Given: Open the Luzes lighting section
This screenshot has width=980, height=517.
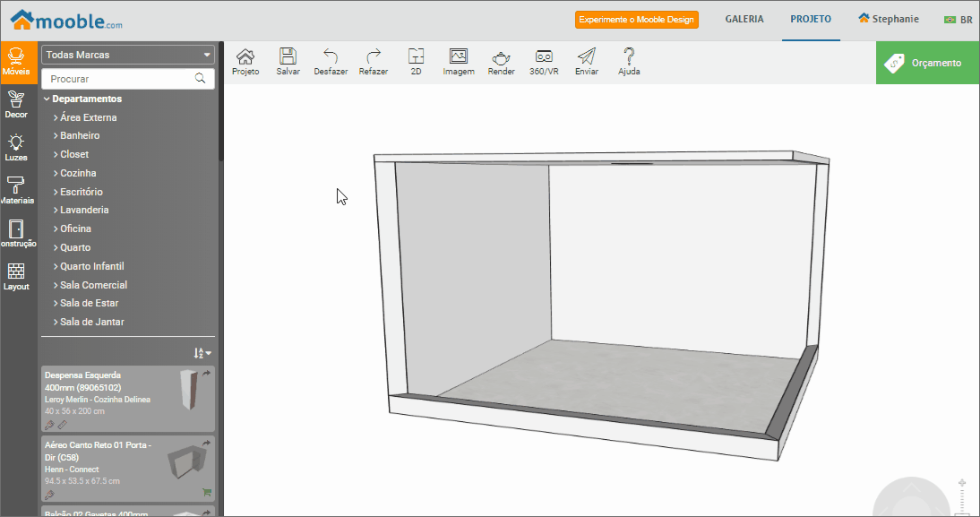Looking at the screenshot, I should pos(16,148).
